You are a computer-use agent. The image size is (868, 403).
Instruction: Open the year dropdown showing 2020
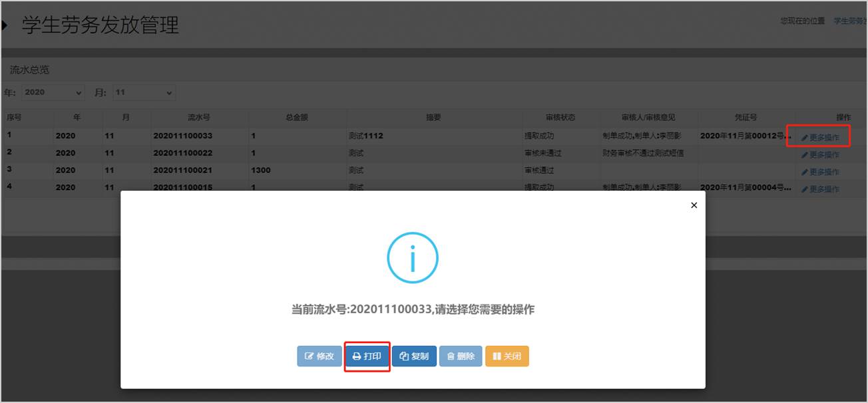pos(53,92)
